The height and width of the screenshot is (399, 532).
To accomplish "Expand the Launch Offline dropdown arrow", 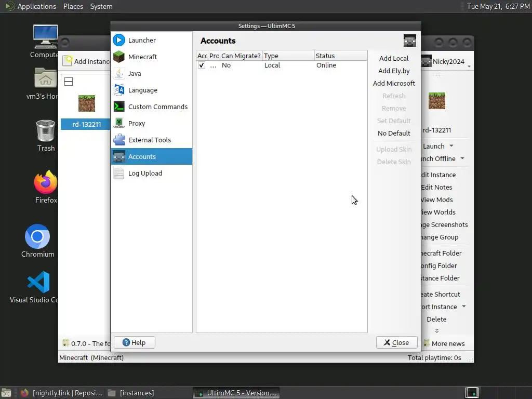I will tap(462, 158).
